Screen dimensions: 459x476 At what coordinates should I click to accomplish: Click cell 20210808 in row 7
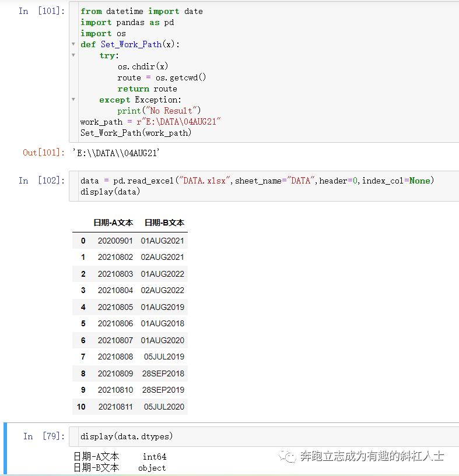pyautogui.click(x=115, y=357)
